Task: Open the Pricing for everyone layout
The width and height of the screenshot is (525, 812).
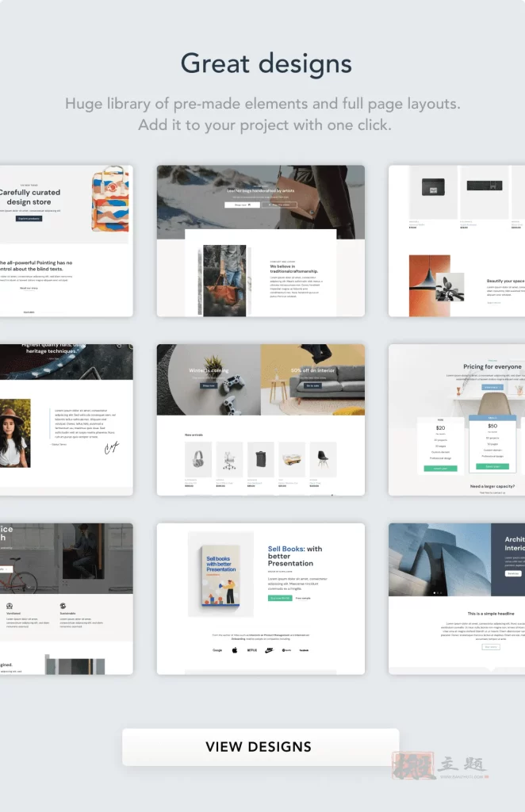Action: click(457, 419)
